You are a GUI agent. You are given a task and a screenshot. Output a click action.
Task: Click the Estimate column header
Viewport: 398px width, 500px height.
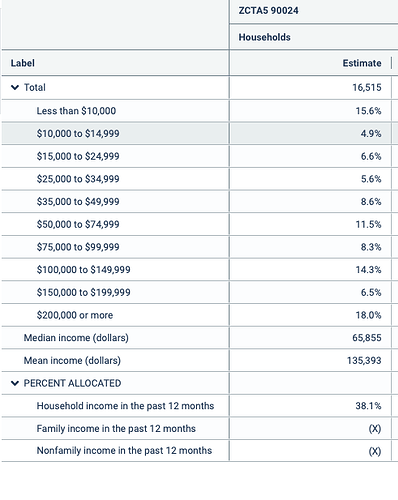pyautogui.click(x=362, y=63)
